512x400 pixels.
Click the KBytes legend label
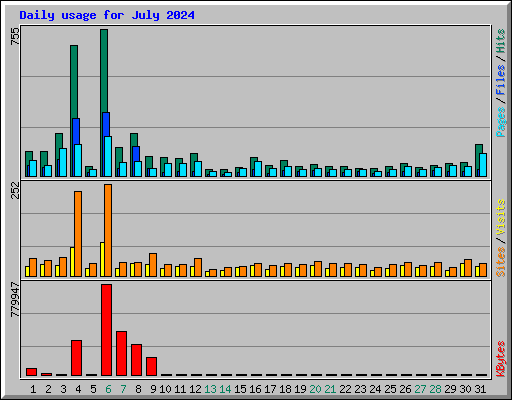[501, 359]
